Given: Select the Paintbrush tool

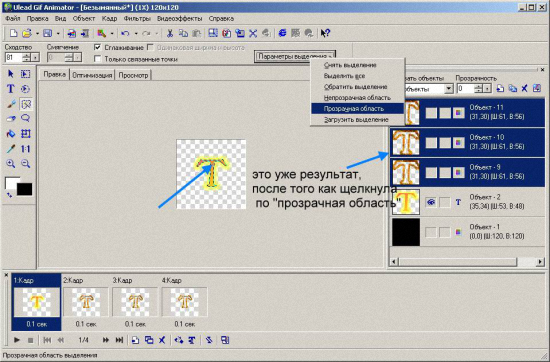Looking at the screenshot, I should point(11,104).
